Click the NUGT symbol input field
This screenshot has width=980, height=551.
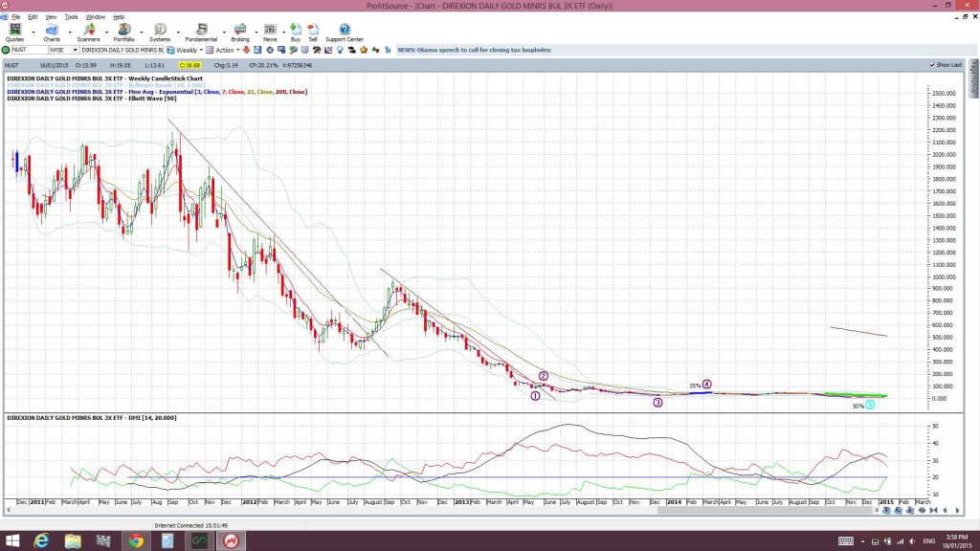click(x=30, y=50)
